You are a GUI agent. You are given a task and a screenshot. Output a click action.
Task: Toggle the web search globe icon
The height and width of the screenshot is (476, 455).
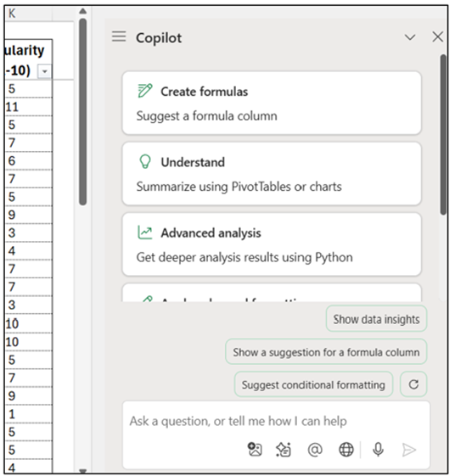(346, 450)
